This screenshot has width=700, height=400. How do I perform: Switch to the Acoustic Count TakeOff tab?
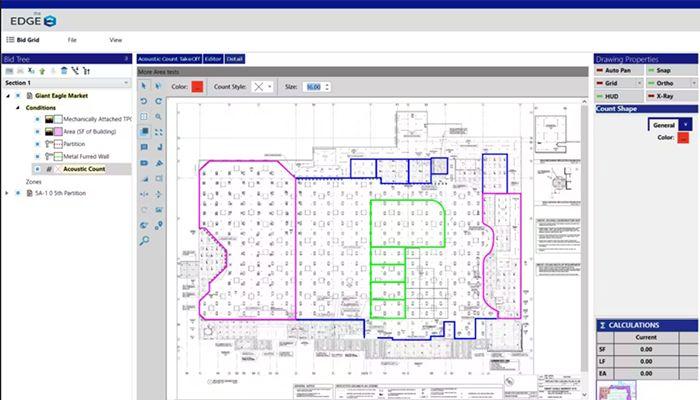click(x=169, y=59)
